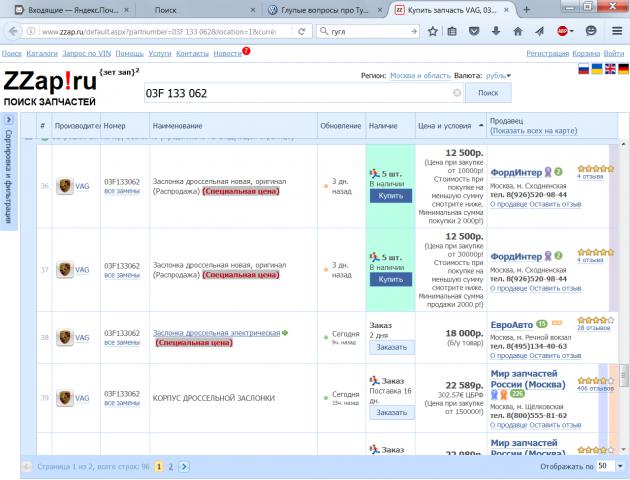Click Купить in row 36
The width and height of the screenshot is (630, 480).
click(x=391, y=196)
